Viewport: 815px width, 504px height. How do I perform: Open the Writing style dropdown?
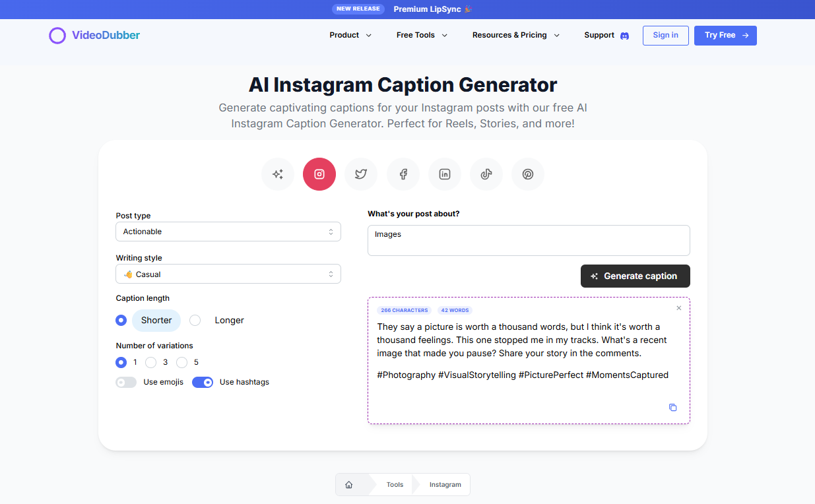[x=228, y=274]
